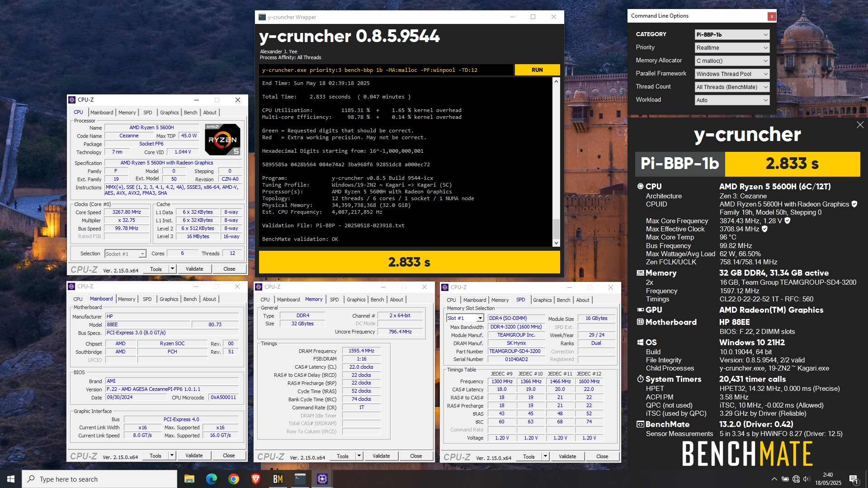The image size is (868, 488).
Task: Open Socket #1 selection dropdown in CPU-Z
Action: (x=125, y=254)
